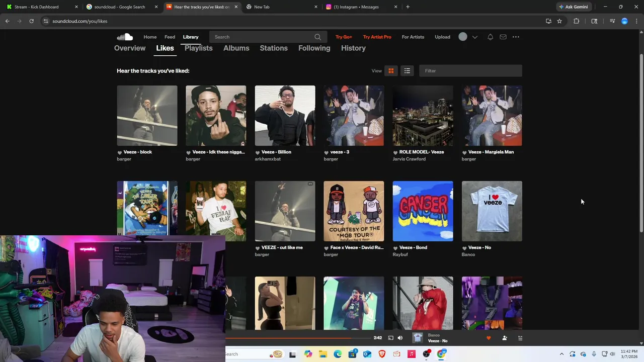
Task: Click the search magnifier icon
Action: coord(317,37)
